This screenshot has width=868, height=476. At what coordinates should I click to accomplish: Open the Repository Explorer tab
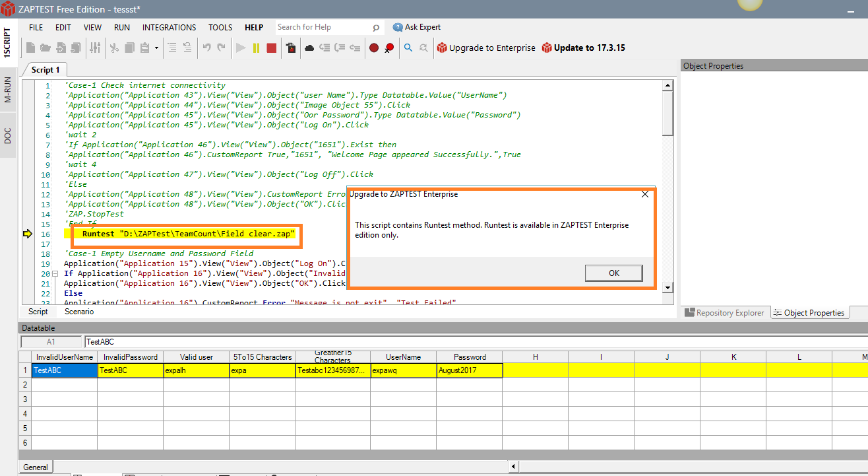(724, 313)
